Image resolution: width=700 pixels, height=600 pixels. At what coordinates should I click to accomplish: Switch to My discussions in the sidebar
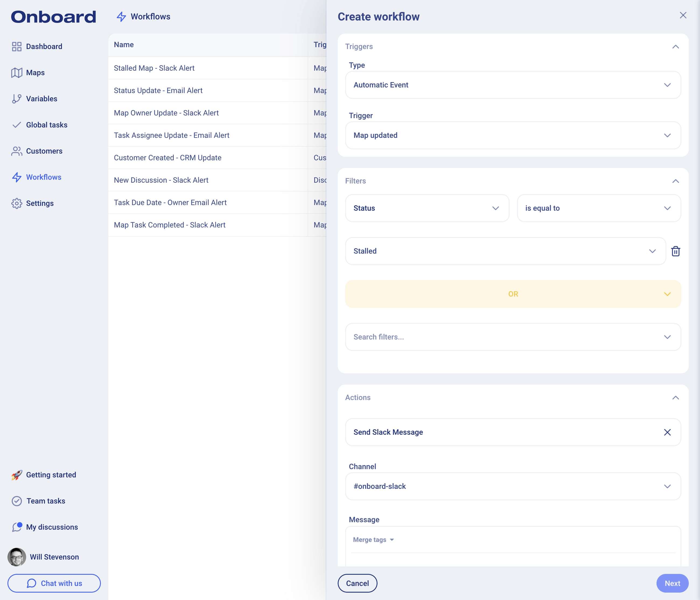coord(17,527)
